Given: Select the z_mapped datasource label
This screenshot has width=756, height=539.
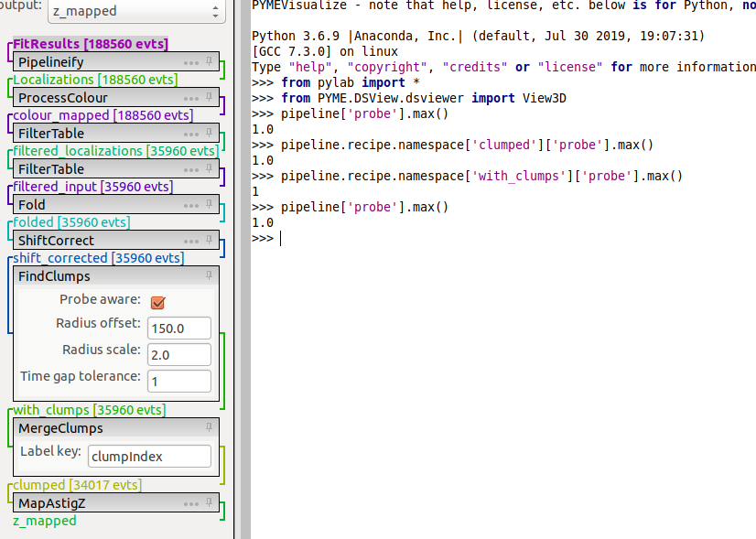Looking at the screenshot, I should (44, 521).
